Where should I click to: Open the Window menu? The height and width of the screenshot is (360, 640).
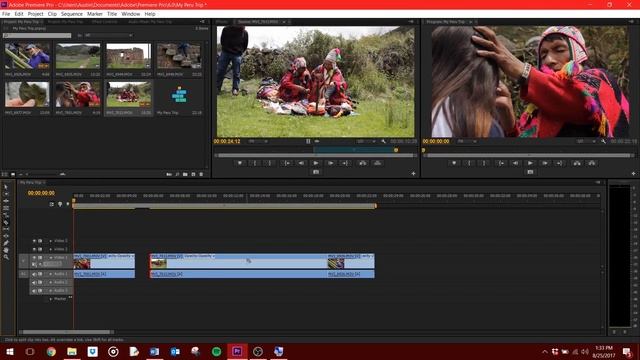(131, 14)
